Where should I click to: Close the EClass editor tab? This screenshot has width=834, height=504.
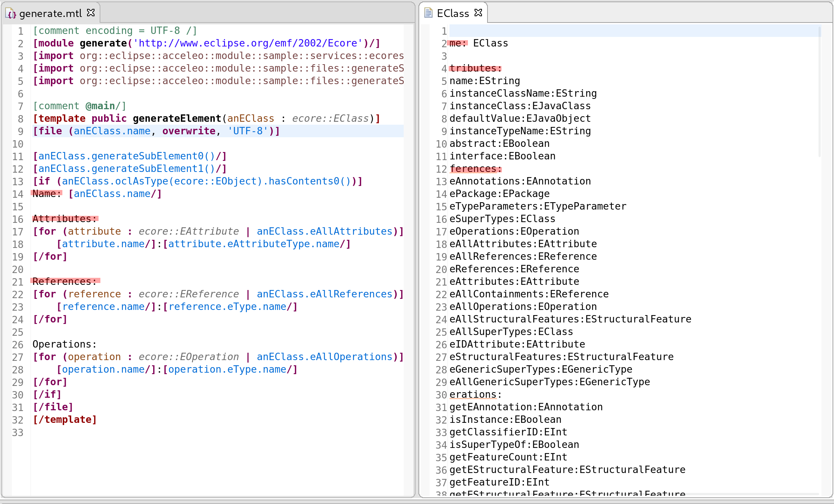pos(479,13)
